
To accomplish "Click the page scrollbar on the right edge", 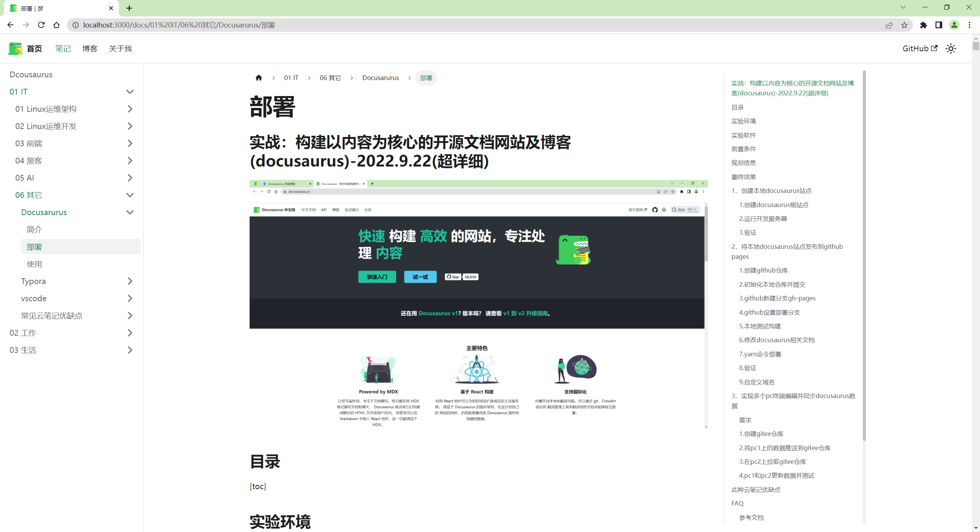I will click(976, 153).
